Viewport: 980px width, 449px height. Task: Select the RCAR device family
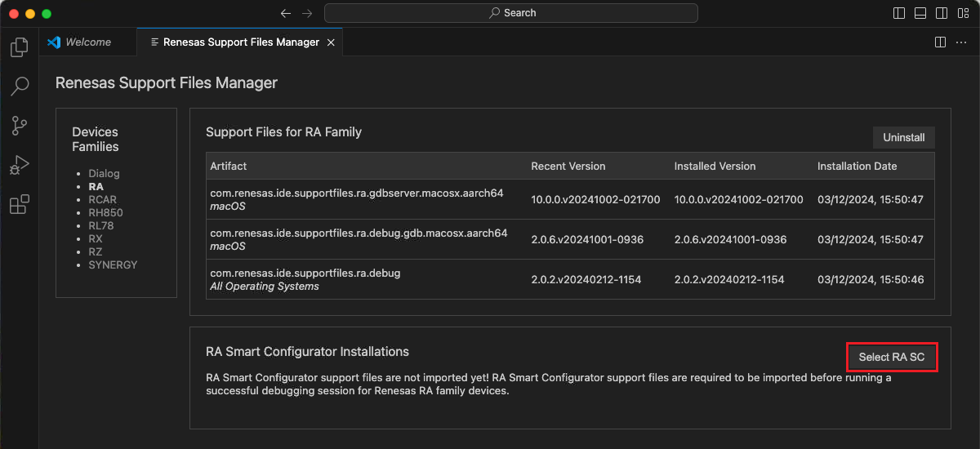click(103, 199)
